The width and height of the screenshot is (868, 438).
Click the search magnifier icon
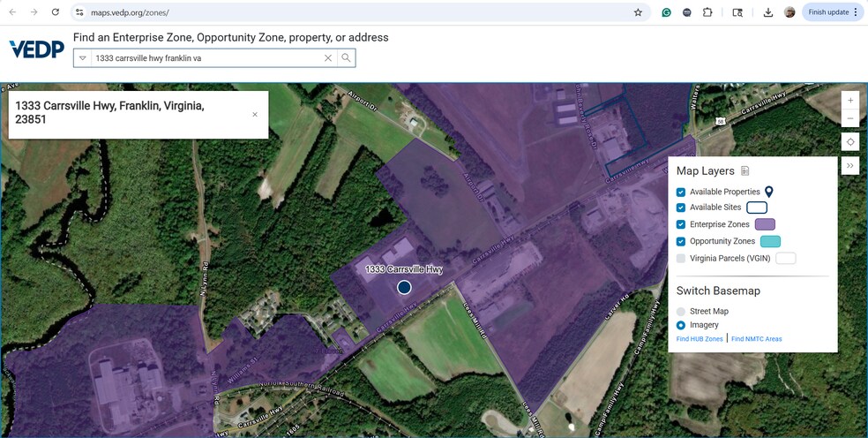346,58
